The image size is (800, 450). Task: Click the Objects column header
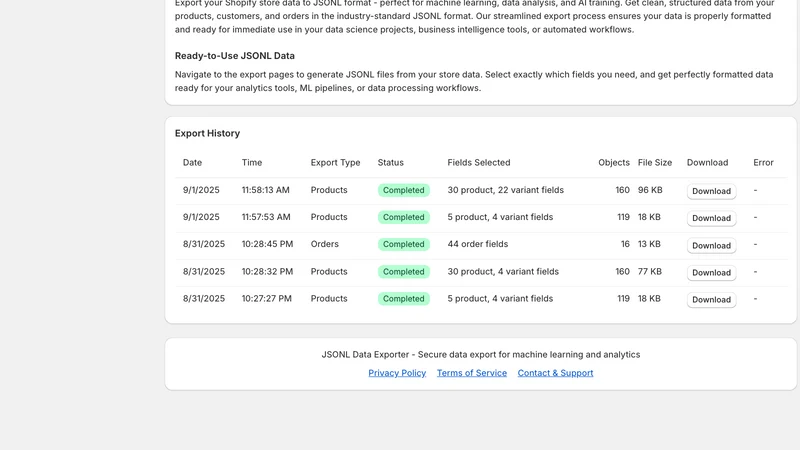coord(614,162)
